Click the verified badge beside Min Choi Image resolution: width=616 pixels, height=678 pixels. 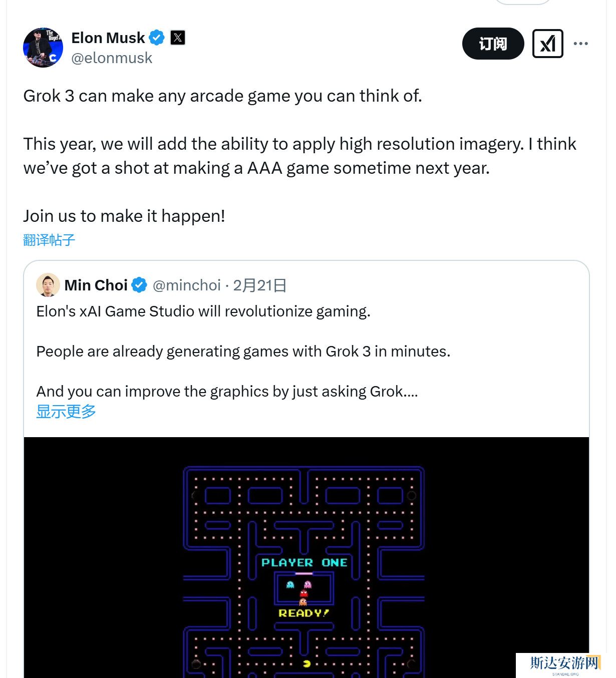point(139,285)
